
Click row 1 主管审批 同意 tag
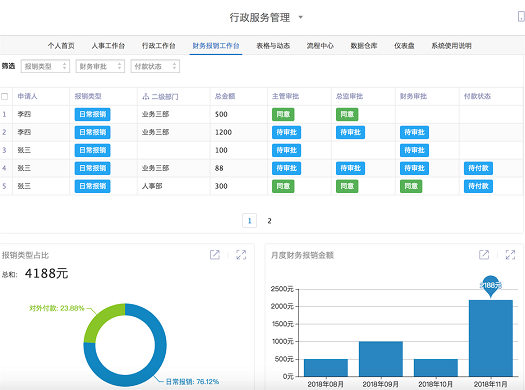point(283,114)
